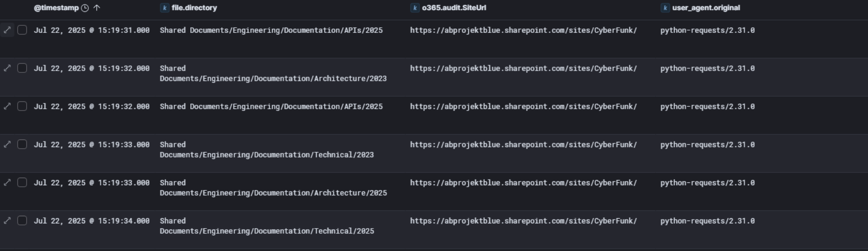
Task: Expand the Architecture/2025 row details
Action: pos(7,182)
